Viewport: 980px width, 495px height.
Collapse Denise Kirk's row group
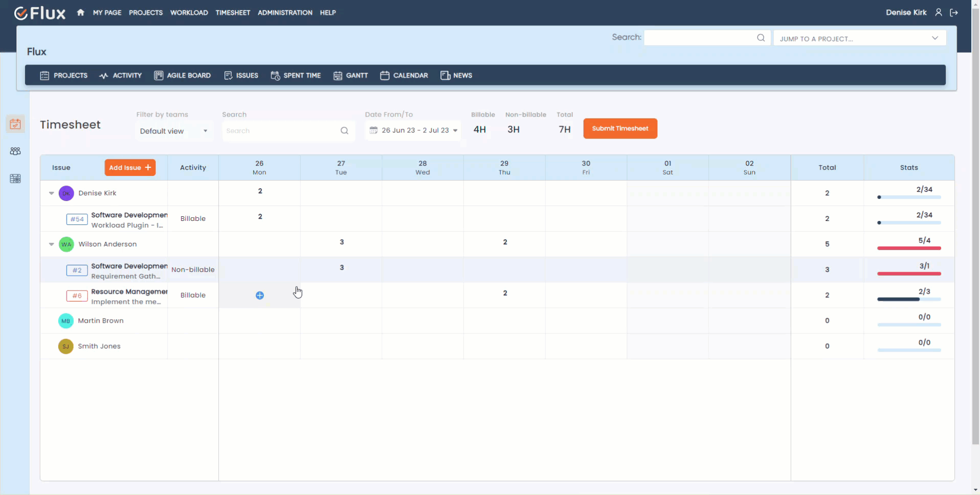pyautogui.click(x=52, y=193)
